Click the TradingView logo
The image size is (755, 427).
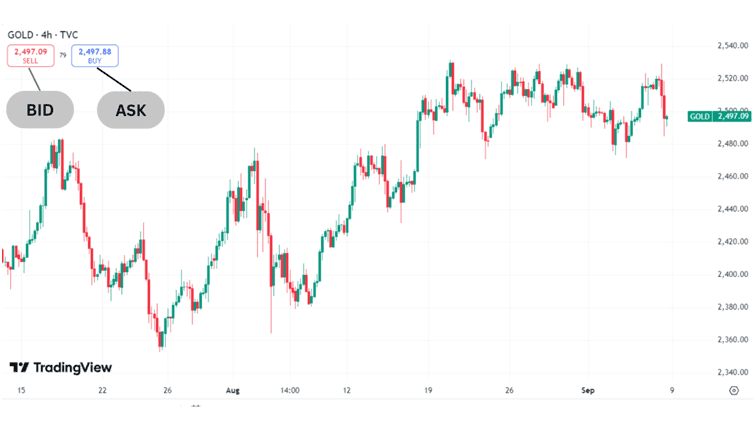(61, 368)
